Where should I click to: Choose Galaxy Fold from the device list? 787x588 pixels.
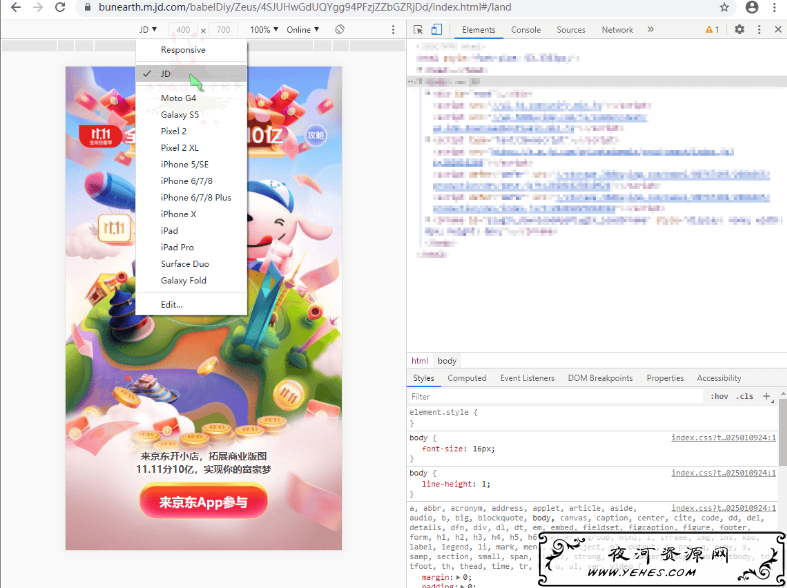click(191, 280)
